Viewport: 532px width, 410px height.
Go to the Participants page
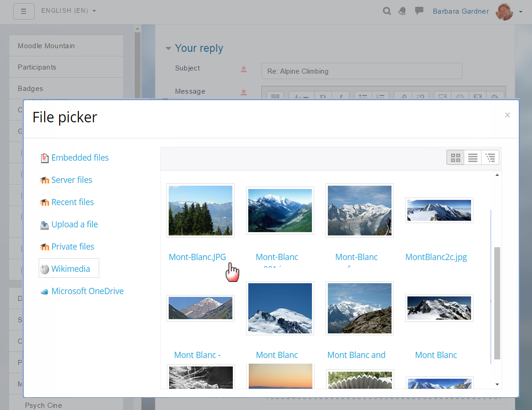point(38,67)
